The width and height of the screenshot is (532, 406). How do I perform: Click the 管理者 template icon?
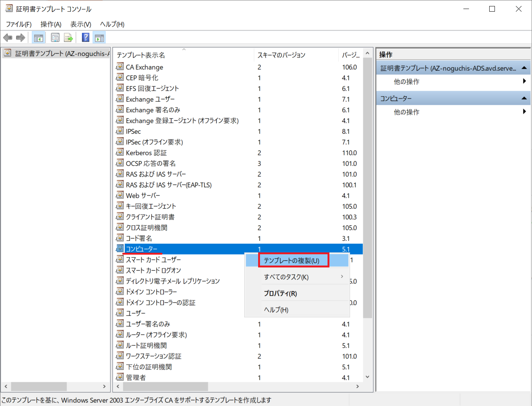(120, 377)
